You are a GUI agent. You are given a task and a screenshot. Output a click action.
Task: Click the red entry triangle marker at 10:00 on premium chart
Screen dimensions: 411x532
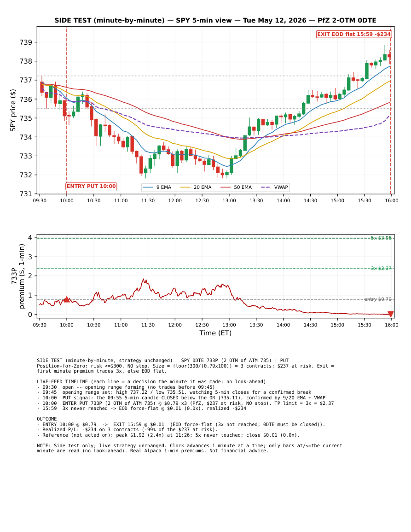tap(67, 299)
